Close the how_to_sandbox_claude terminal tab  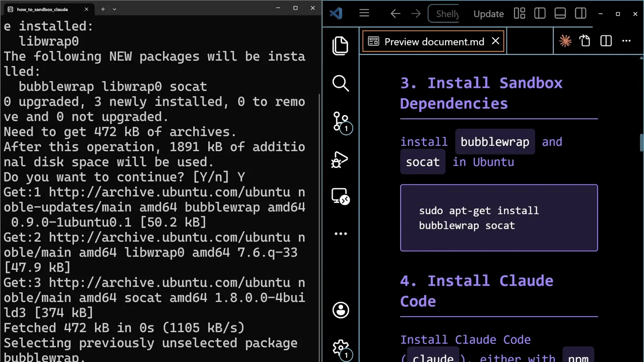coord(86,9)
